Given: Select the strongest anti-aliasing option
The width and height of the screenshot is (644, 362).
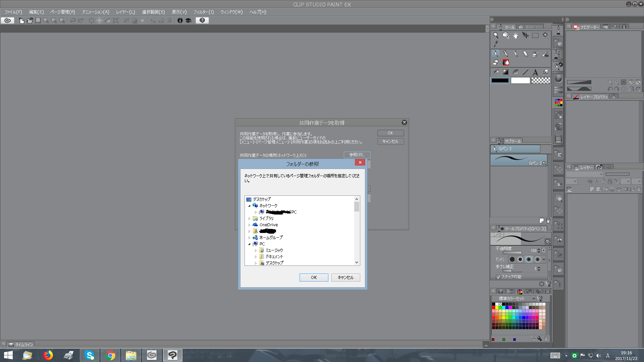Looking at the screenshot, I should pos(537,259).
